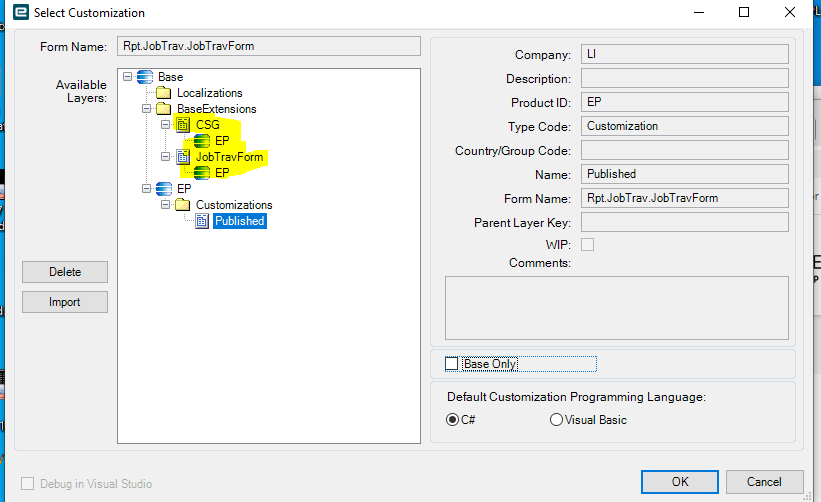
Task: Select the C# radio button
Action: pos(452,420)
